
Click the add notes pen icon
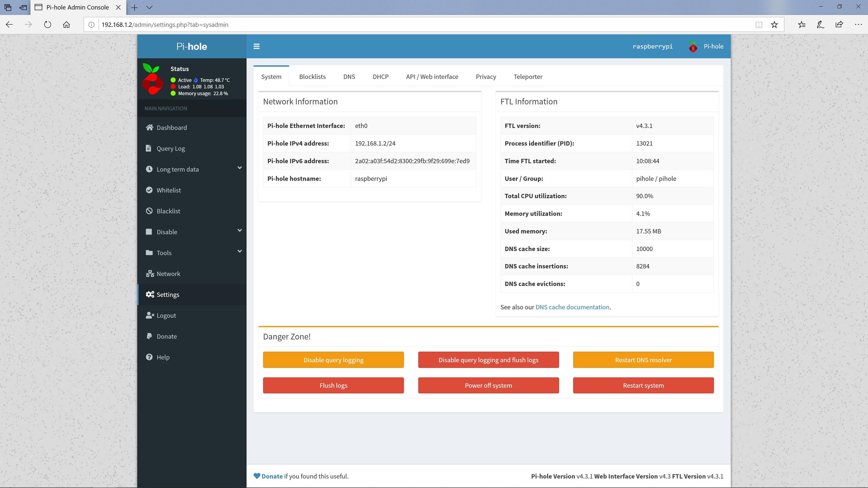point(821,25)
